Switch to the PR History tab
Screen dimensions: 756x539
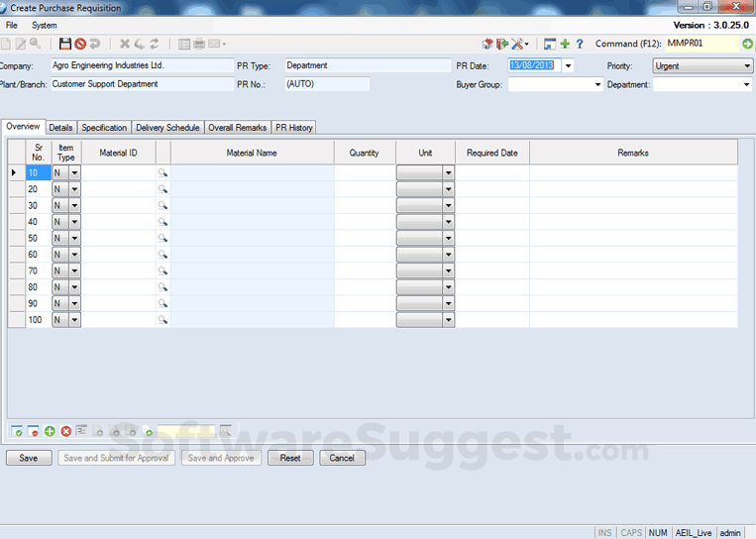294,128
